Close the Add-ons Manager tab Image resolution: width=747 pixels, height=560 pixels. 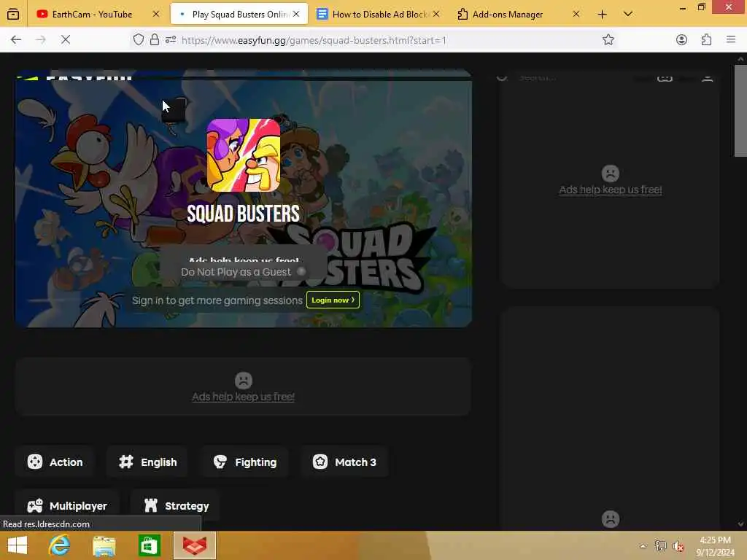click(576, 15)
